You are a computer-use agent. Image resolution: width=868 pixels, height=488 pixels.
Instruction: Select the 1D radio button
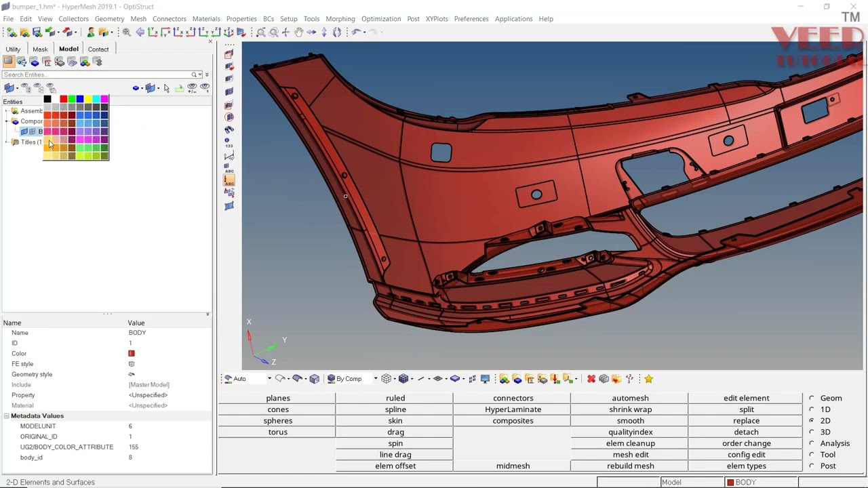click(812, 409)
